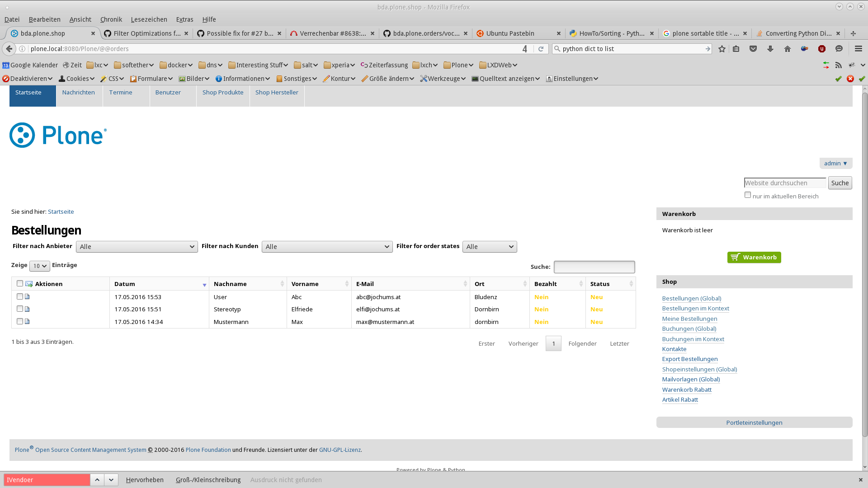Click the RSS feed icon
Image resolution: width=868 pixels, height=488 pixels.
click(x=839, y=65)
